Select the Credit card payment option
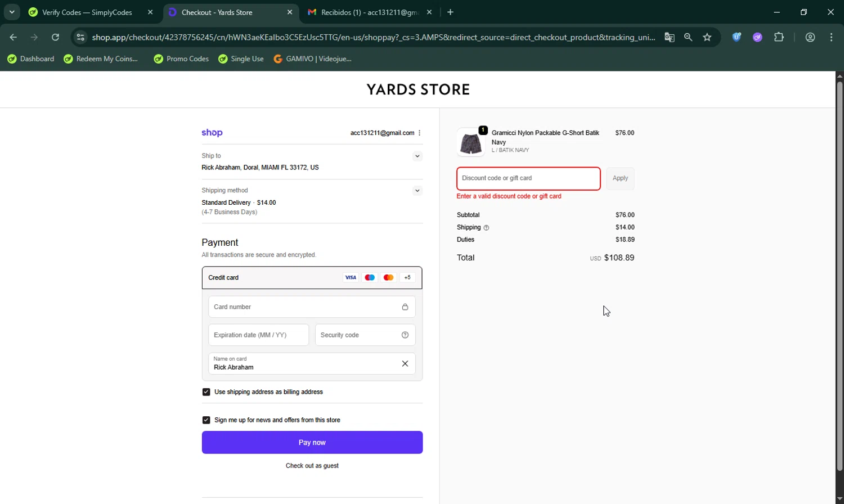The image size is (844, 504). click(x=312, y=277)
